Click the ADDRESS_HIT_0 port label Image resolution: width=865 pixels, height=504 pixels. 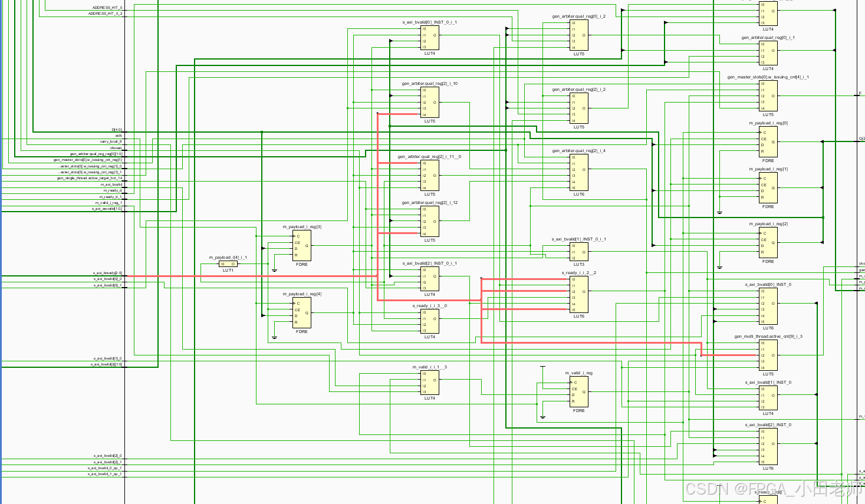[107, 8]
